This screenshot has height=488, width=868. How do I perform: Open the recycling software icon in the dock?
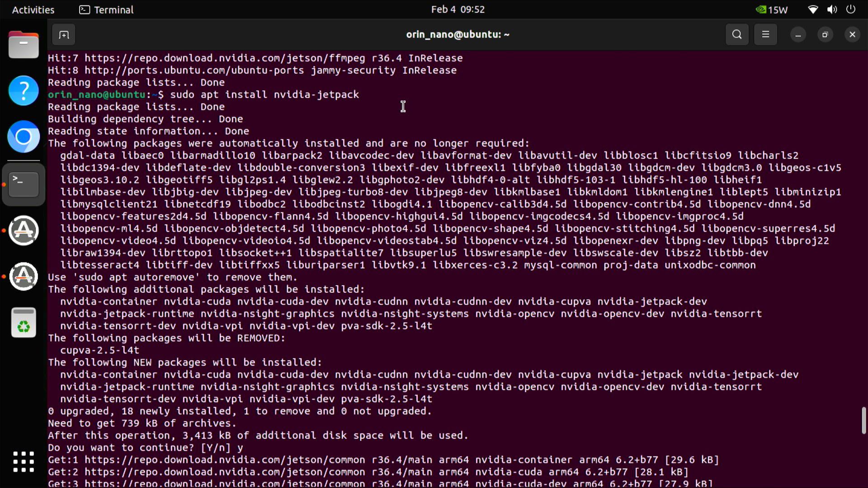tap(23, 322)
